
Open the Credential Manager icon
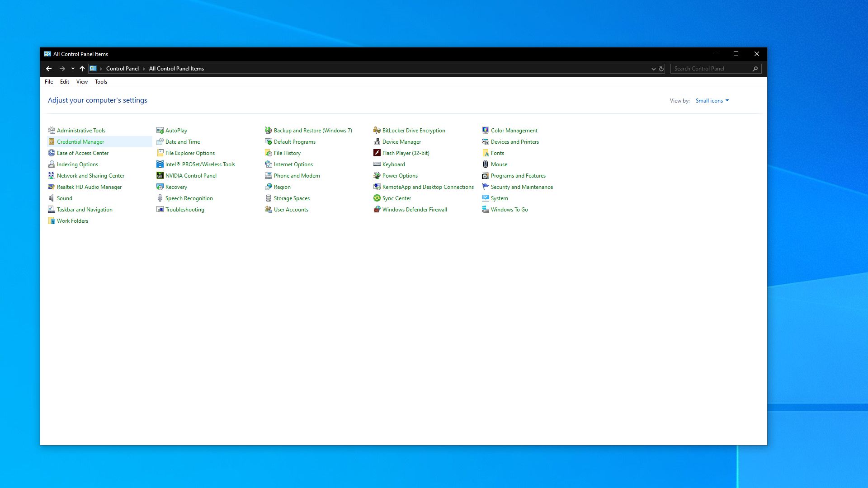click(x=52, y=141)
